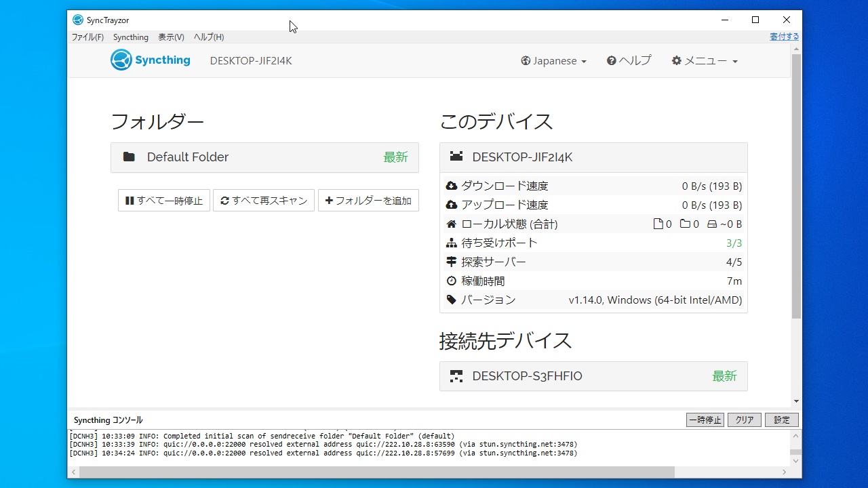
Task: Click the disk size icon showing ~0 B
Action: (x=712, y=224)
